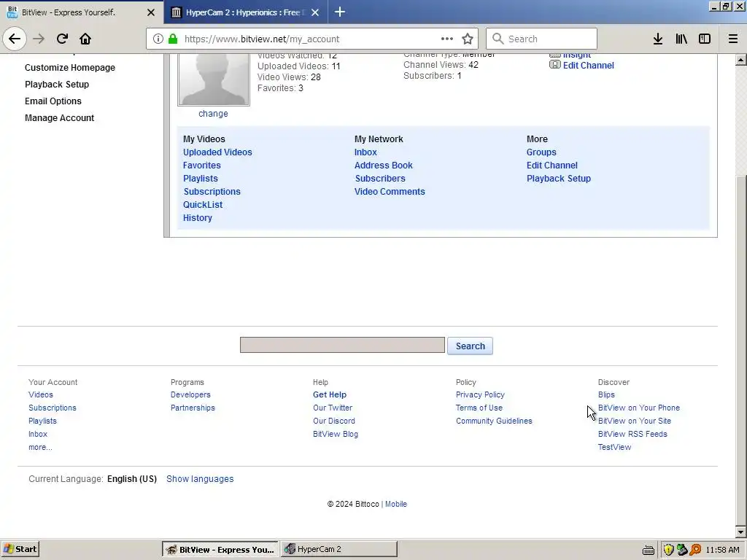Click the page scrollbar down arrow
The width and height of the screenshot is (747, 560).
[740, 532]
